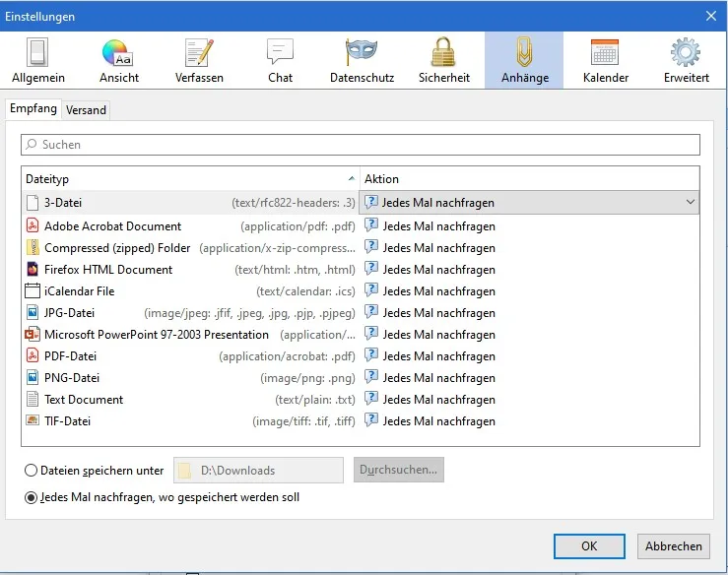Select the Text Document label

(84, 400)
